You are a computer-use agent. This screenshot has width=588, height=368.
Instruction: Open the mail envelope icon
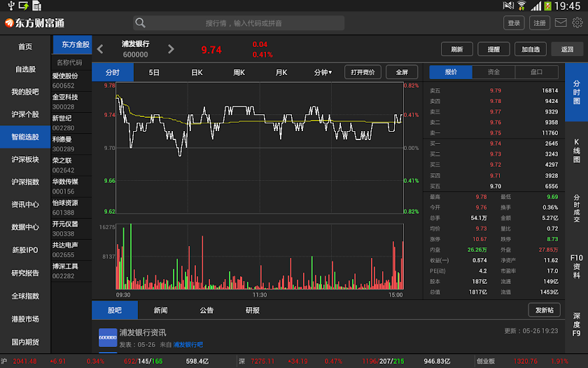coord(561,22)
